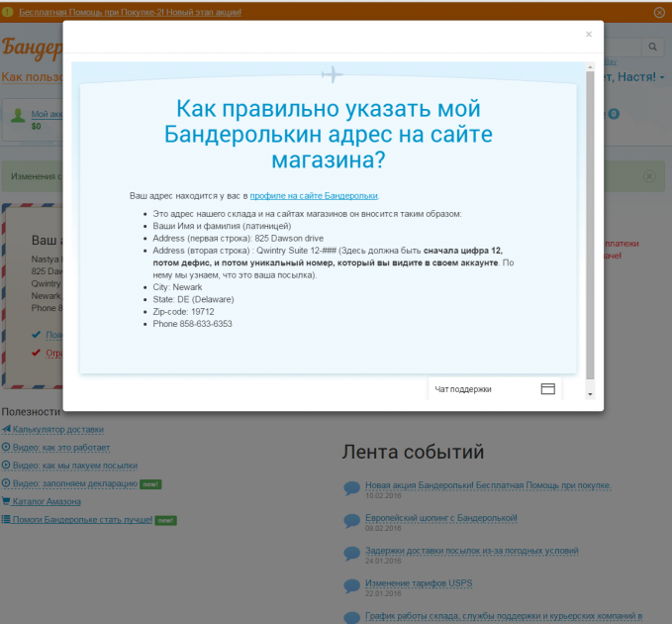Click the blue counter badge showing 0
This screenshot has width=672, height=624.
[x=614, y=114]
